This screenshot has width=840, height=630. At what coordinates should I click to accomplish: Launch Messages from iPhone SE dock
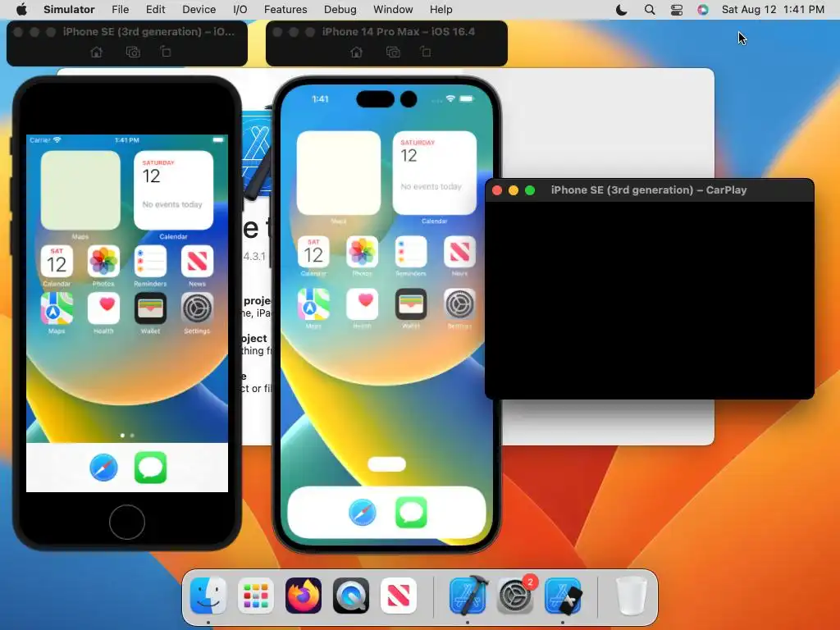151,468
